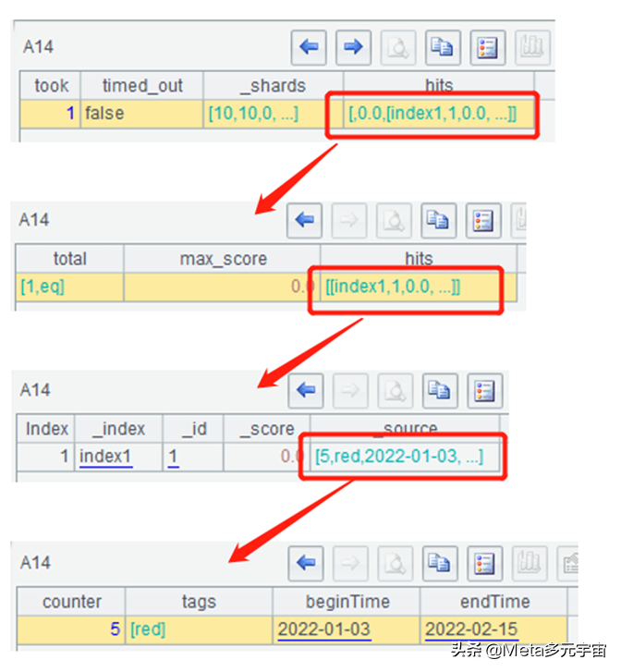Click the magnifier icon in the counter/tags panel
The width and height of the screenshot is (621, 672).
pyautogui.click(x=396, y=564)
